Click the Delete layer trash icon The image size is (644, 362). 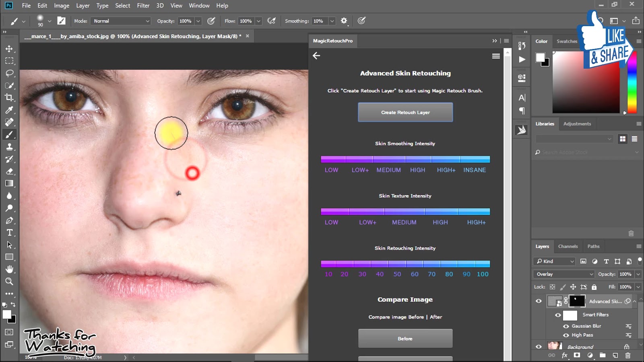click(627, 355)
